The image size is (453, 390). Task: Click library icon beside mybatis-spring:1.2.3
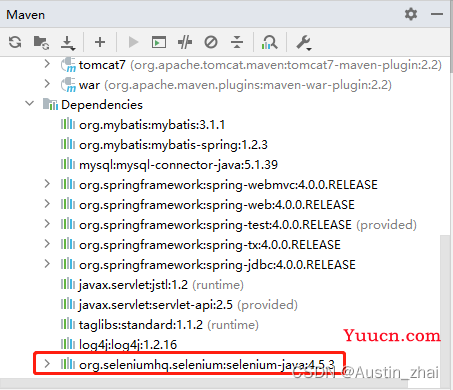click(68, 144)
